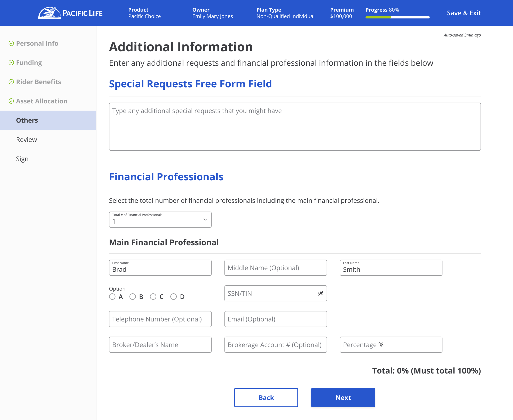Viewport: 513px width, 420px height.
Task: Click the Next button
Action: click(x=343, y=397)
